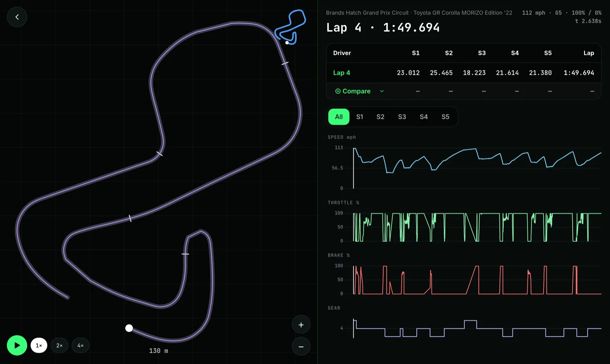The height and width of the screenshot is (364, 610).
Task: Click the S1 time 23.012
Action: (408, 73)
